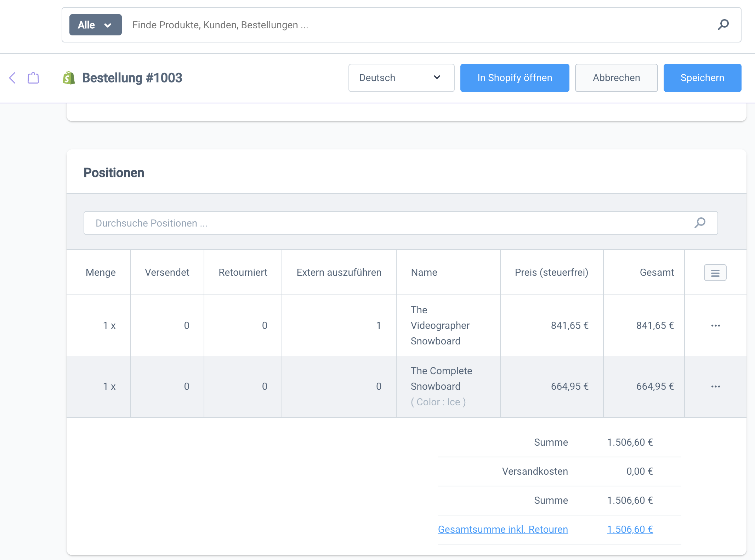Click the global search magnifier icon
Viewport: 755px width, 560px height.
coord(723,25)
